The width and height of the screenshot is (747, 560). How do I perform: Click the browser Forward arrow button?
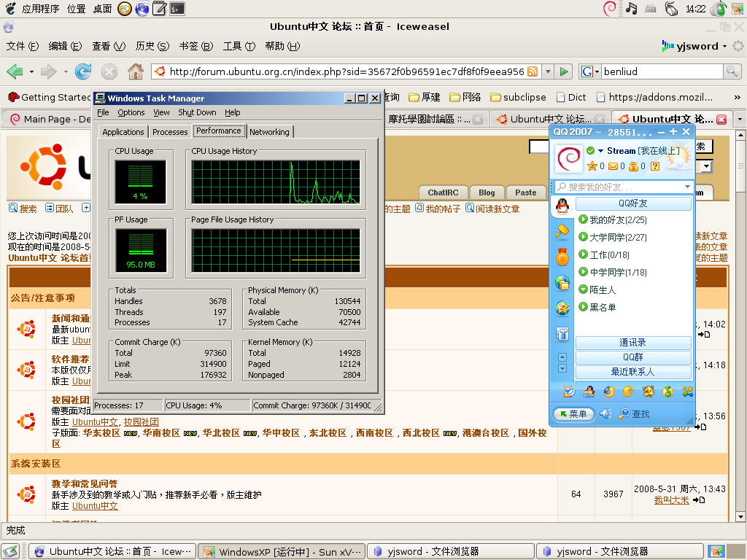(49, 72)
